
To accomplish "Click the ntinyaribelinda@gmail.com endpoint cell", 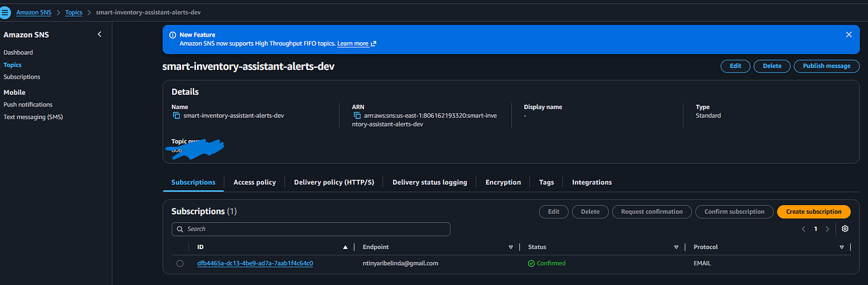I will coord(401,263).
